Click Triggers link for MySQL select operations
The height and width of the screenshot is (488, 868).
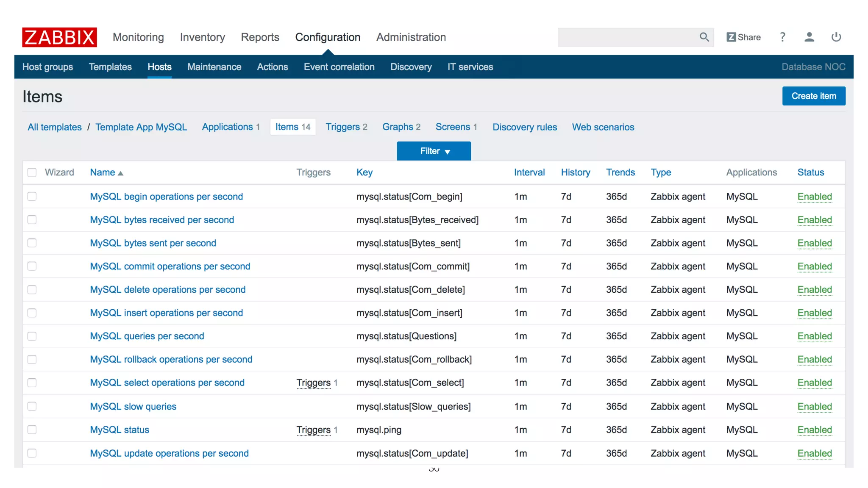(x=314, y=383)
